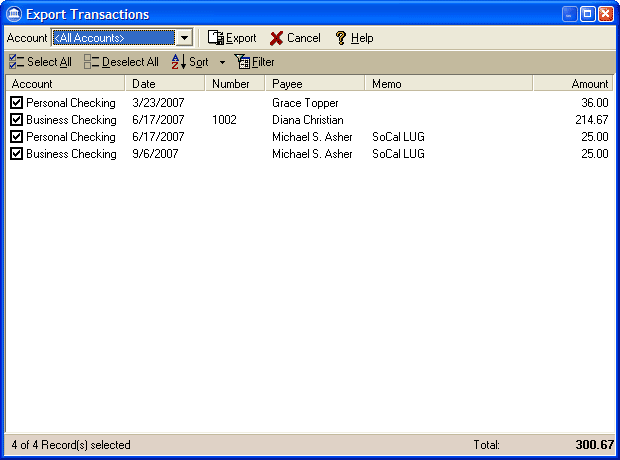Click the Payee column header
This screenshot has height=460, width=620.
pyautogui.click(x=315, y=84)
